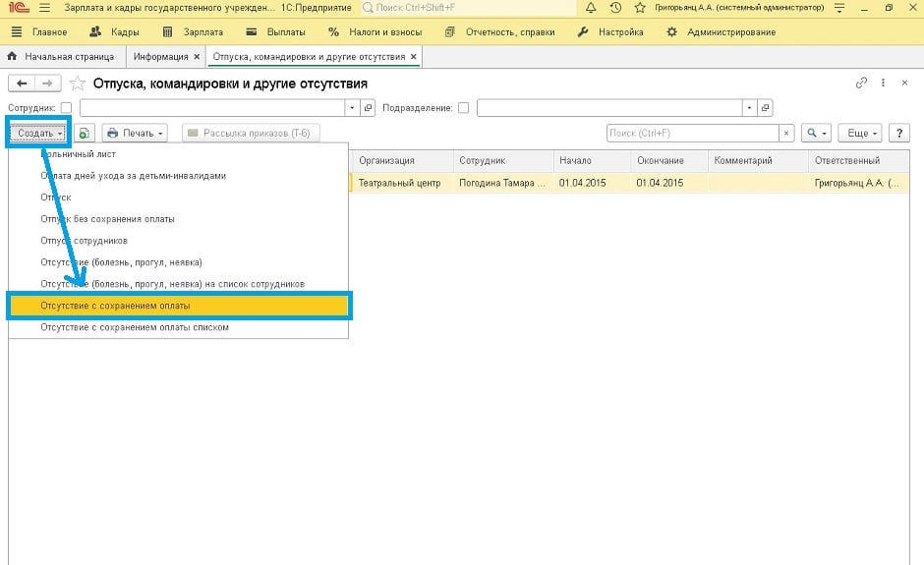
Task: Click the favorites star in title bar
Action: point(641,8)
